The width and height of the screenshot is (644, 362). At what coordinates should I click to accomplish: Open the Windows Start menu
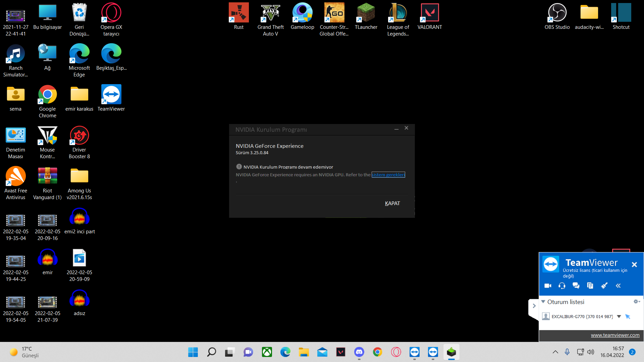click(x=193, y=352)
